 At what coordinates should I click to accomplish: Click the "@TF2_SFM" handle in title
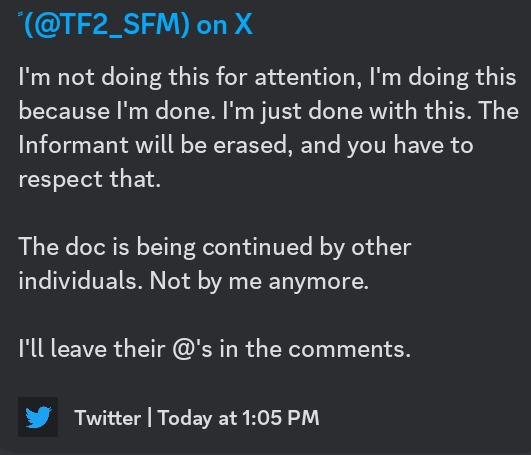point(107,25)
